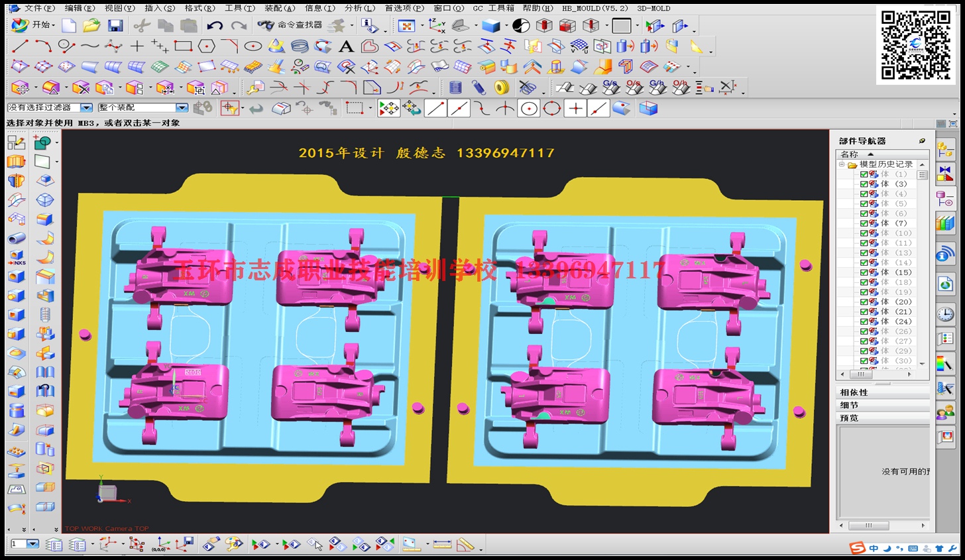Image resolution: width=965 pixels, height=560 pixels.
Task: Uncheck the 体 (20) checkbox
Action: click(x=864, y=302)
